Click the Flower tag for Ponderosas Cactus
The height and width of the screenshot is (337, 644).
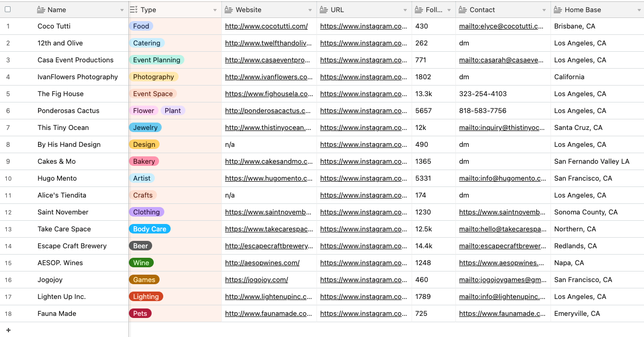pyautogui.click(x=144, y=110)
